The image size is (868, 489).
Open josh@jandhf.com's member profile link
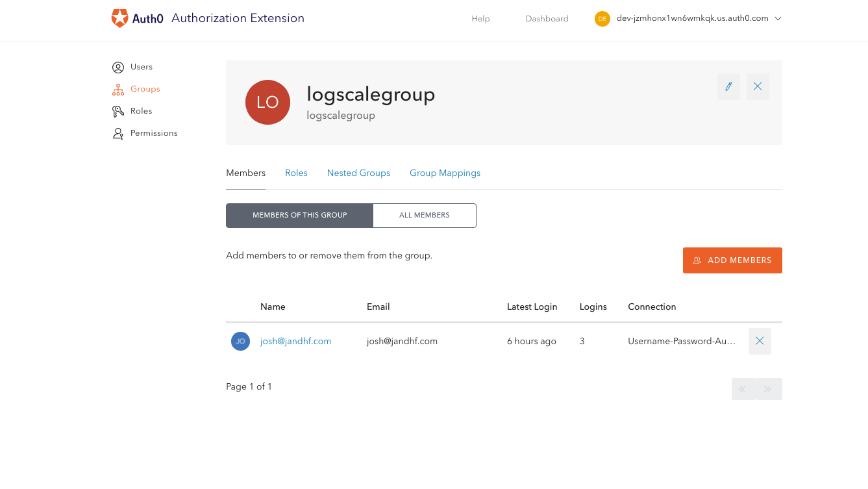click(295, 340)
